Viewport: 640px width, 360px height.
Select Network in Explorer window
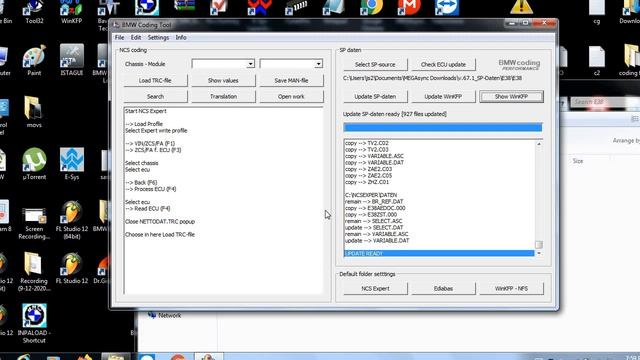(165, 315)
